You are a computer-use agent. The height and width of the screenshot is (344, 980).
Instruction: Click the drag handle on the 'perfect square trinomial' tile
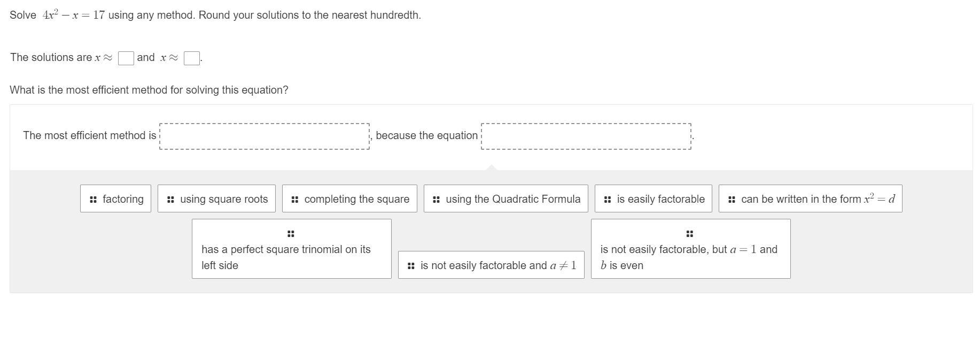(291, 234)
